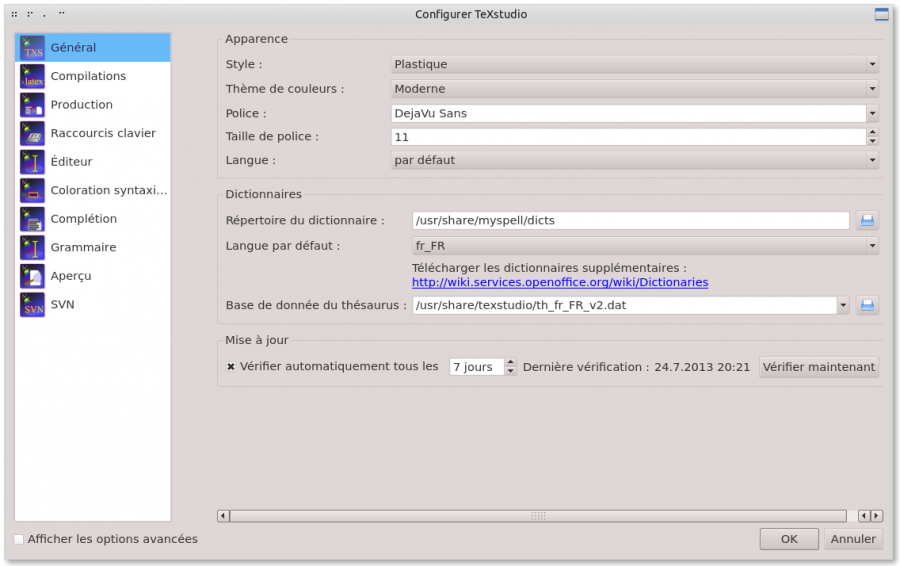Enable Afficher les options avancées

coord(19,540)
